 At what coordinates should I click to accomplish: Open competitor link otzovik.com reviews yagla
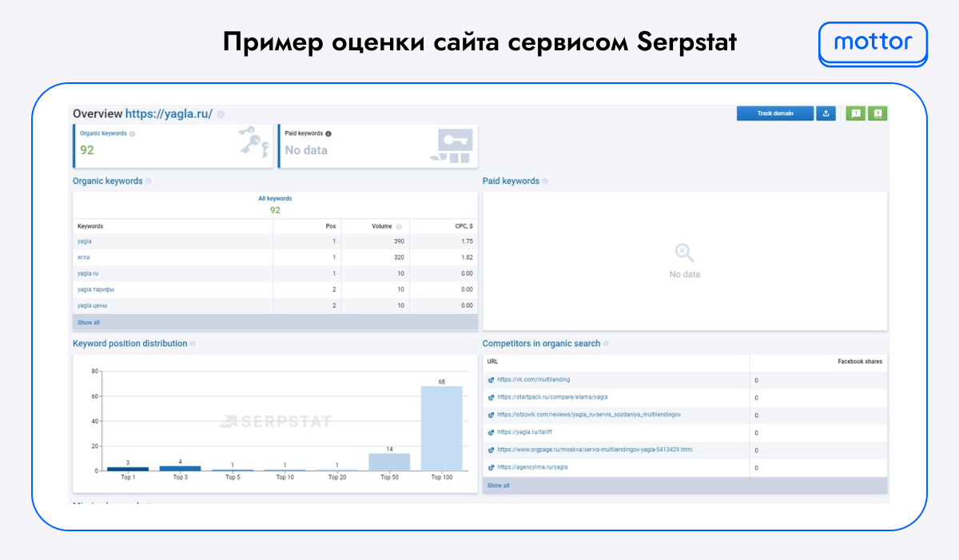(x=589, y=415)
